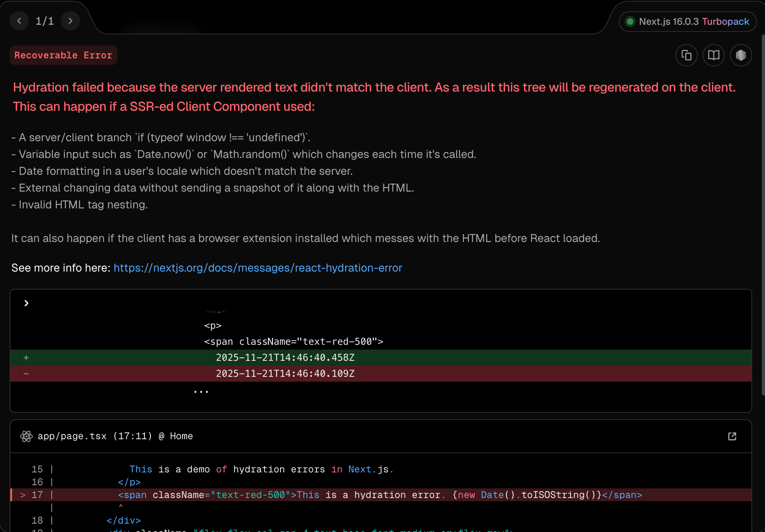Image resolution: width=765 pixels, height=532 pixels.
Task: Click highlighted code line 17
Action: pyautogui.click(x=381, y=495)
